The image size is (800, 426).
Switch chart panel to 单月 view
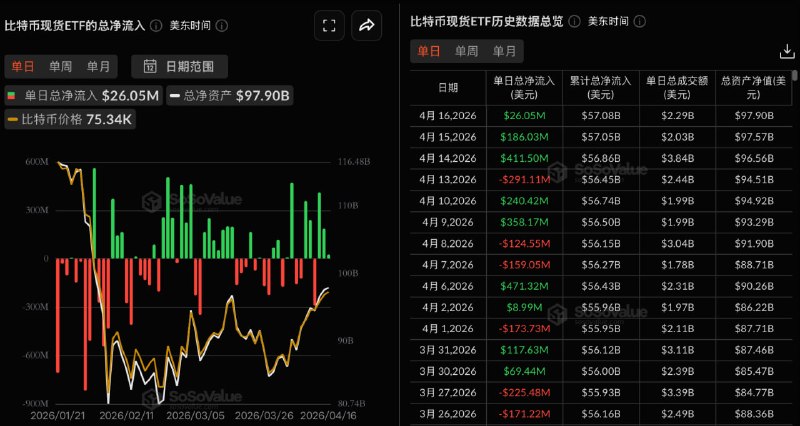[x=97, y=66]
